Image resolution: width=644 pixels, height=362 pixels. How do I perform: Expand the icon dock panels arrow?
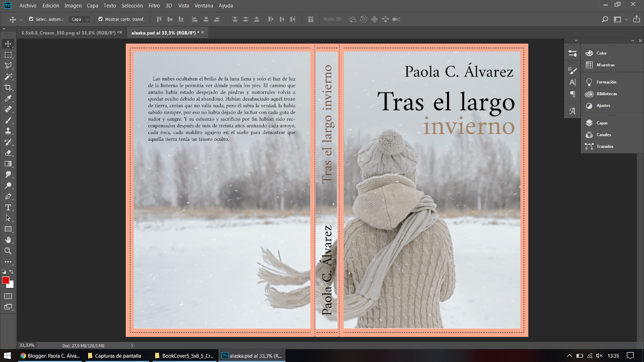576,41
